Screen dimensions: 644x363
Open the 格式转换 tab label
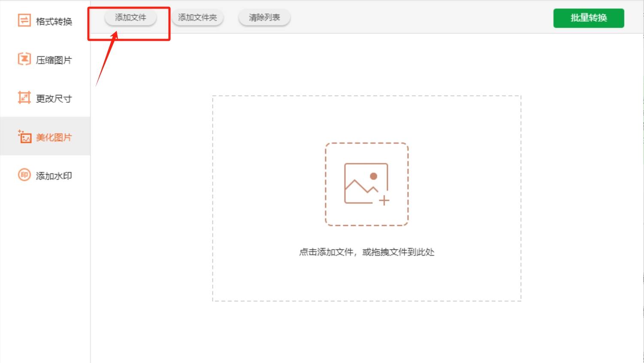[x=54, y=21]
